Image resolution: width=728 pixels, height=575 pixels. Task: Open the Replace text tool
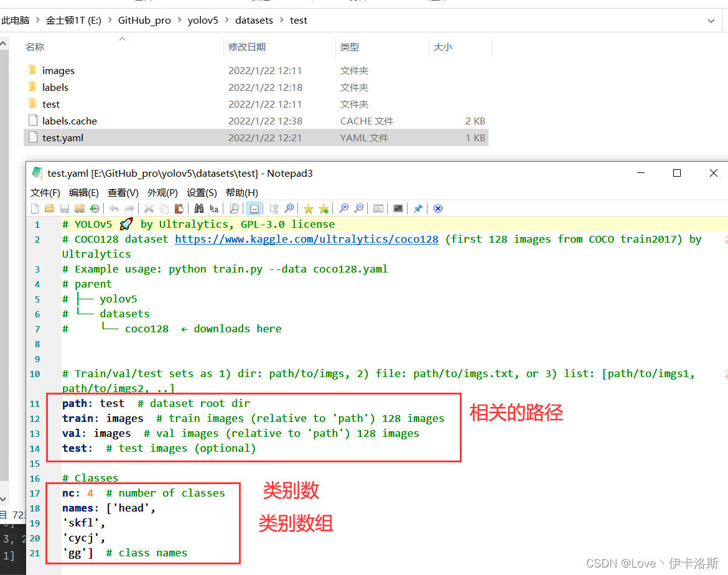tap(213, 208)
